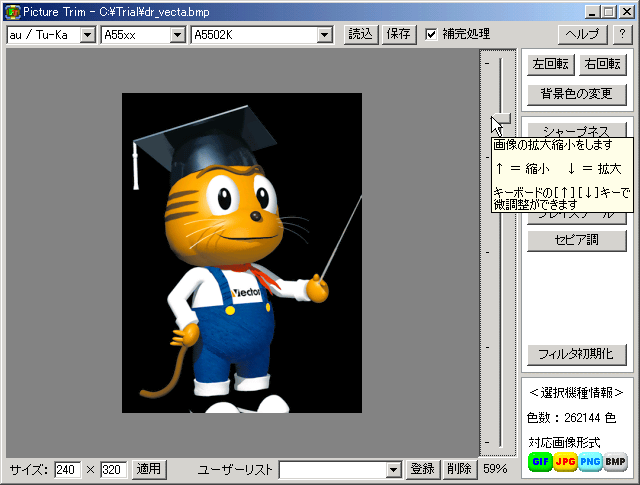Click the width field showing 240
640x485 pixels.
(x=67, y=470)
